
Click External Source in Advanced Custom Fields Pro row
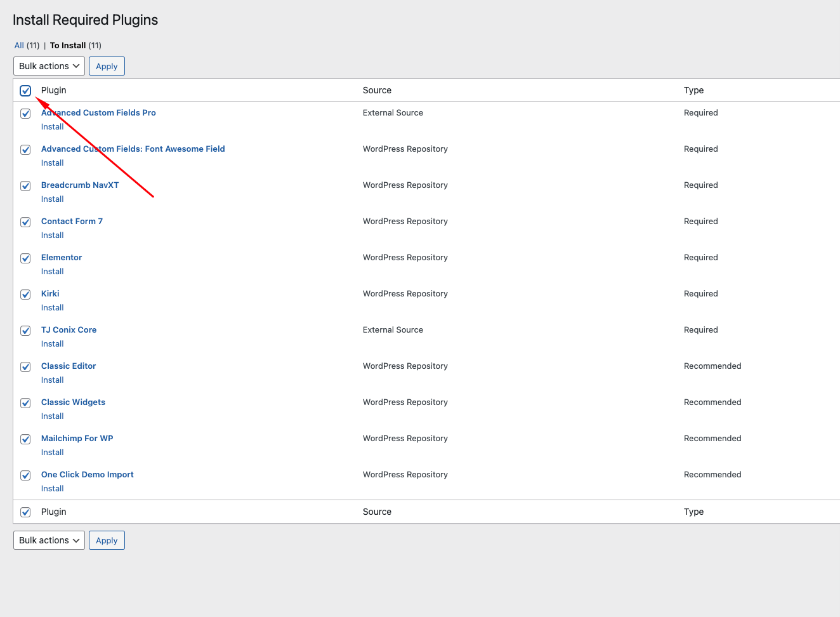click(x=393, y=112)
